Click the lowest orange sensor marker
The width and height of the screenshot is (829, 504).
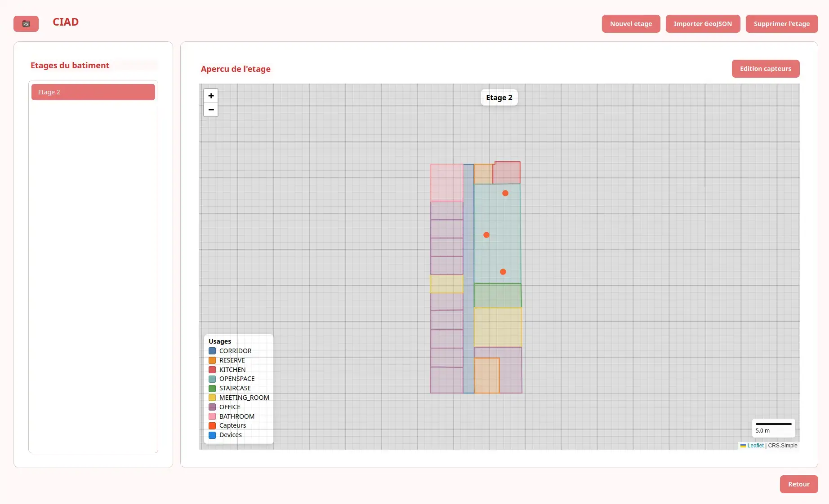503,272
